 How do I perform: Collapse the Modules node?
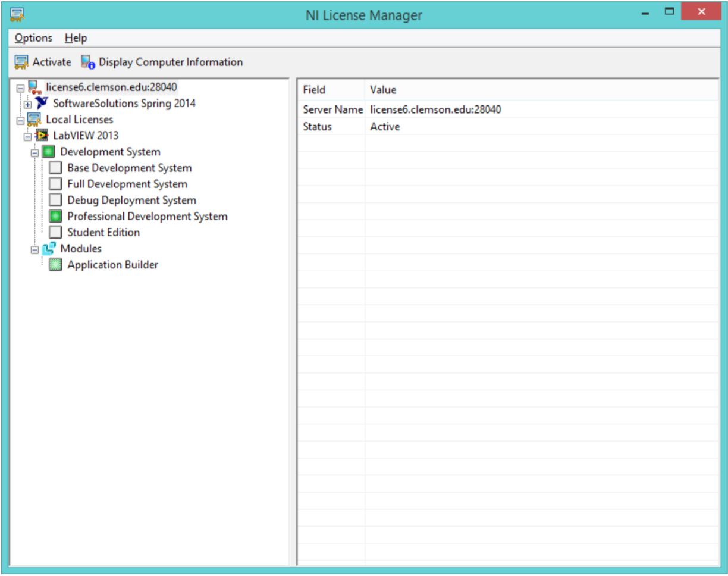(34, 249)
